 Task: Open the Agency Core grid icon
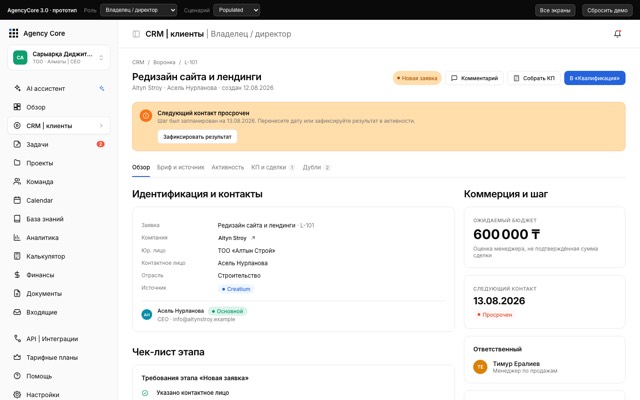(x=13, y=33)
